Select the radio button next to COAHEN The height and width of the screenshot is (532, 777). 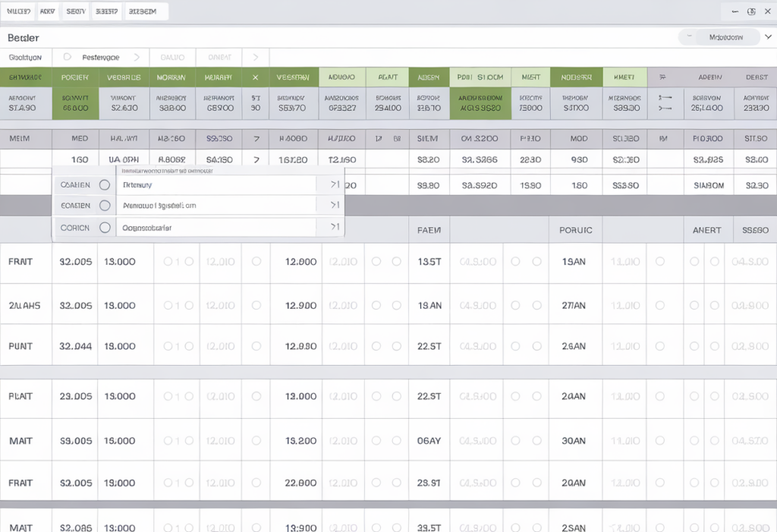coord(105,185)
